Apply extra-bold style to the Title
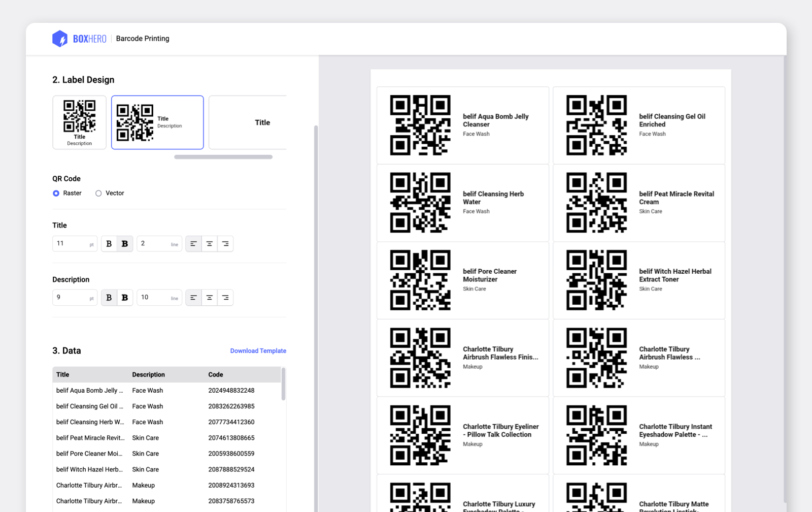 point(124,243)
